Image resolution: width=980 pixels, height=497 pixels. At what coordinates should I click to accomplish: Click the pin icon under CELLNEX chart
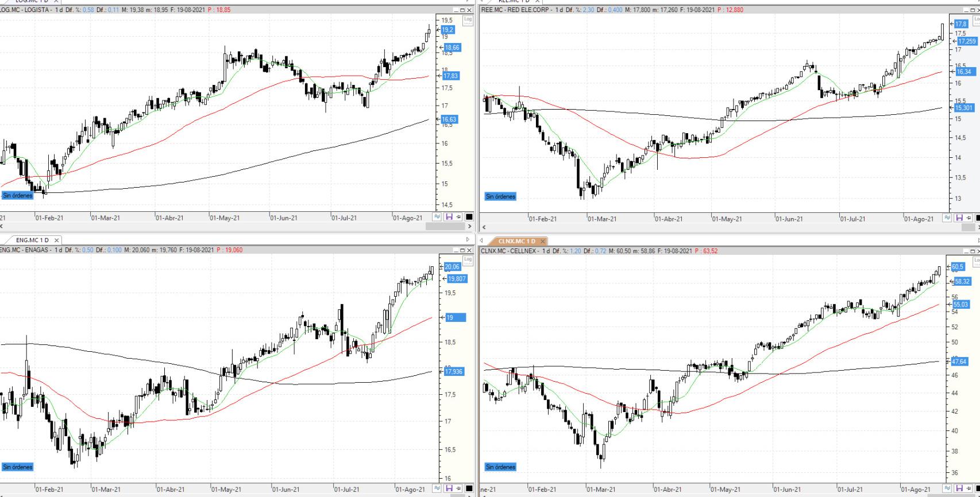coord(968,489)
